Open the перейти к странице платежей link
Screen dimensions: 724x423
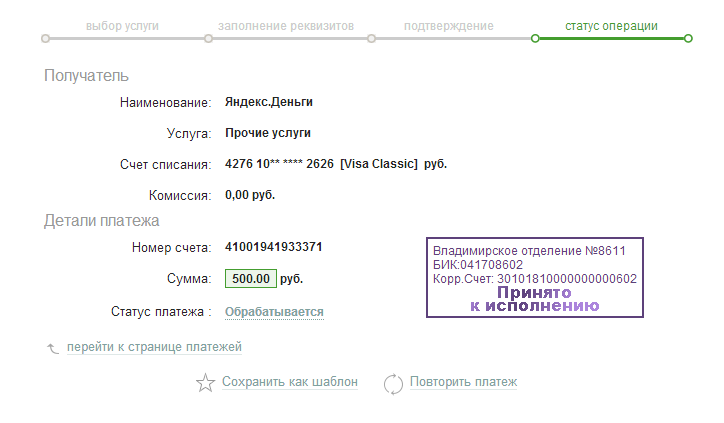(x=154, y=347)
